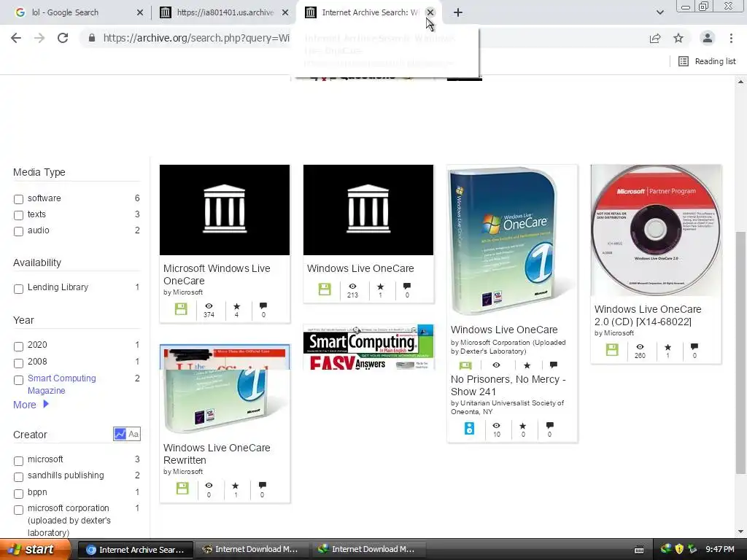Viewport: 747px width, 560px height.
Task: Close the 'lol - Google Search' tab
Action: [x=139, y=12]
